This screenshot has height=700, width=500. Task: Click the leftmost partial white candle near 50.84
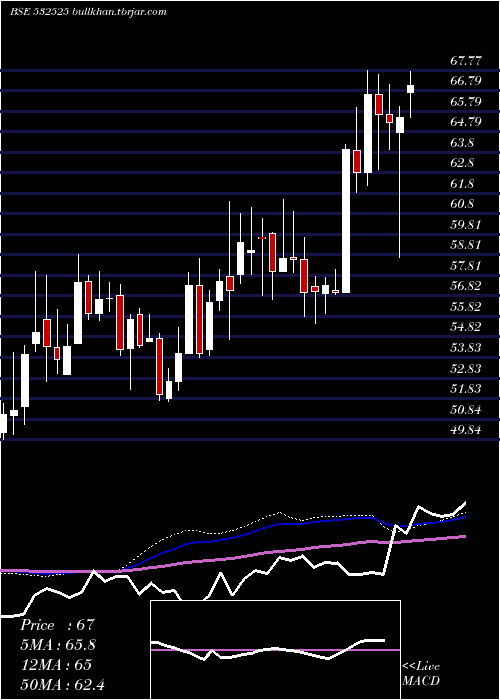(3, 423)
